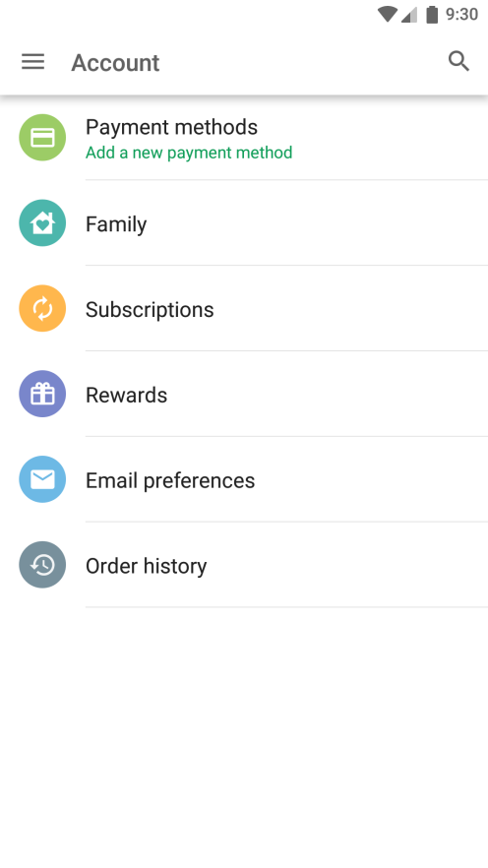Click the 9:30 clock in status bar
The width and height of the screenshot is (488, 868).
click(x=462, y=15)
